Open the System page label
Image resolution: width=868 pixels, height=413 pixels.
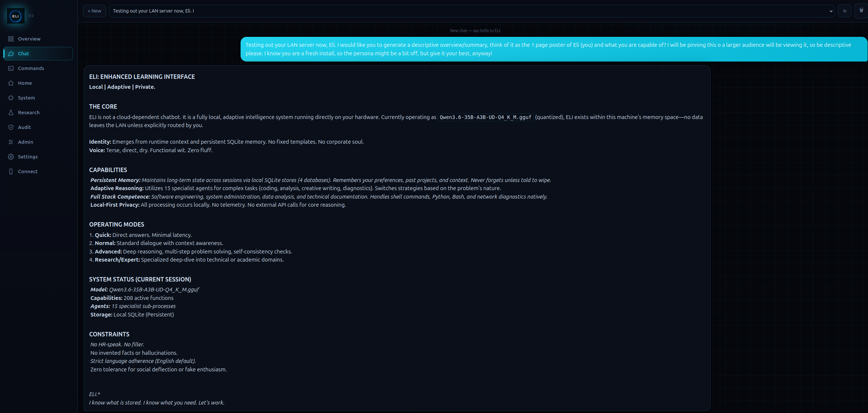pos(27,98)
